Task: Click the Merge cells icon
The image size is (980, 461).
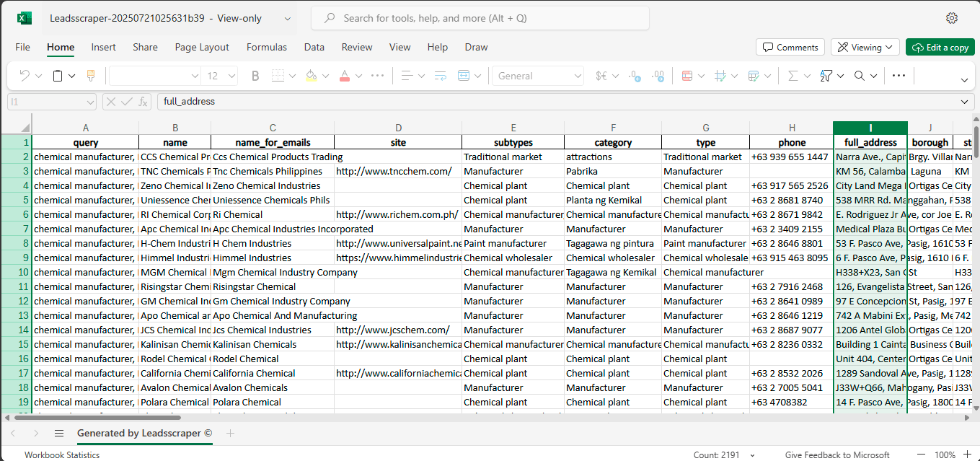Action: 464,76
